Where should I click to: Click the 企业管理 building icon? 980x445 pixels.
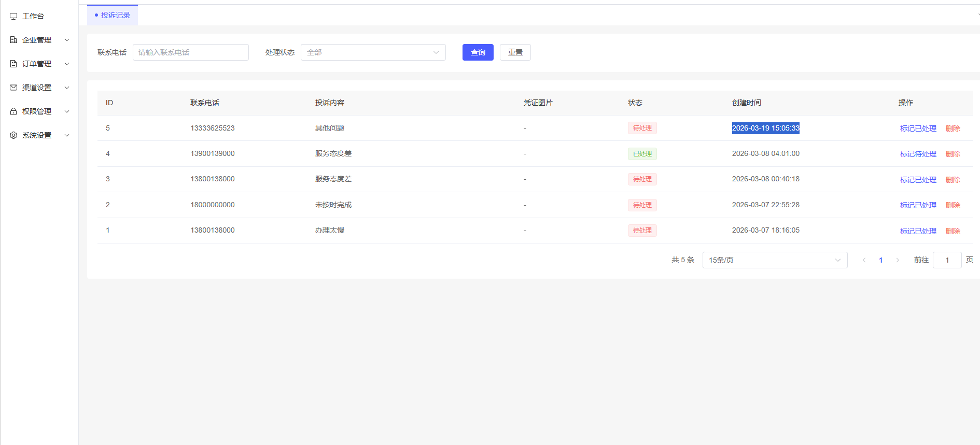[x=13, y=40]
